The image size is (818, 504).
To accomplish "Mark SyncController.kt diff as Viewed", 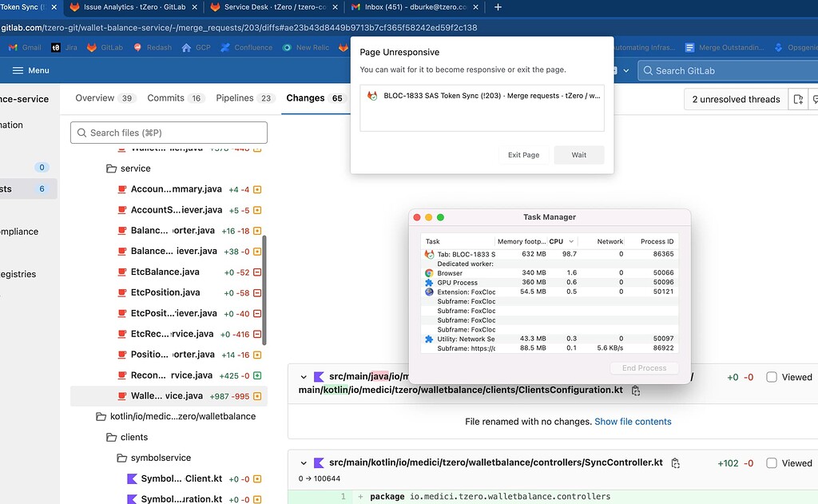I will [772, 462].
